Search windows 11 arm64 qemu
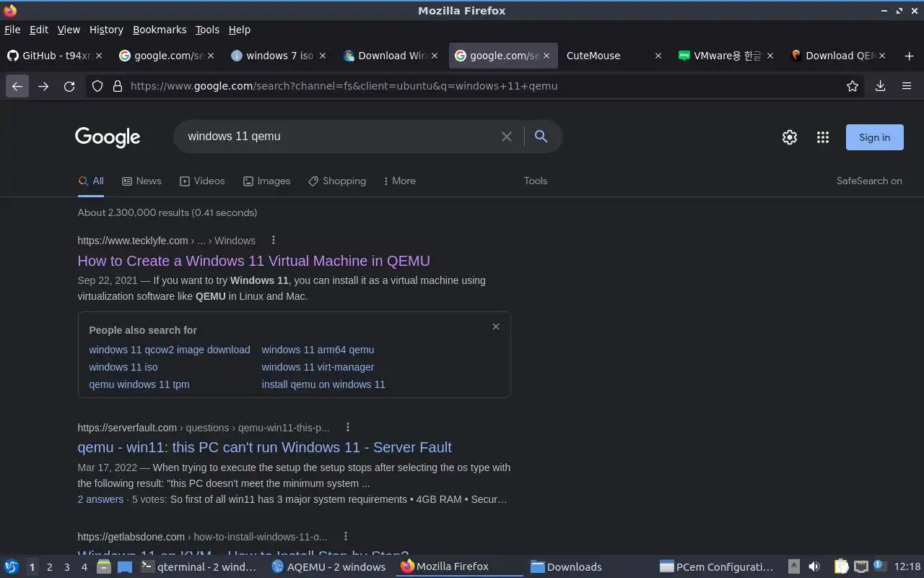924x578 pixels. (318, 350)
